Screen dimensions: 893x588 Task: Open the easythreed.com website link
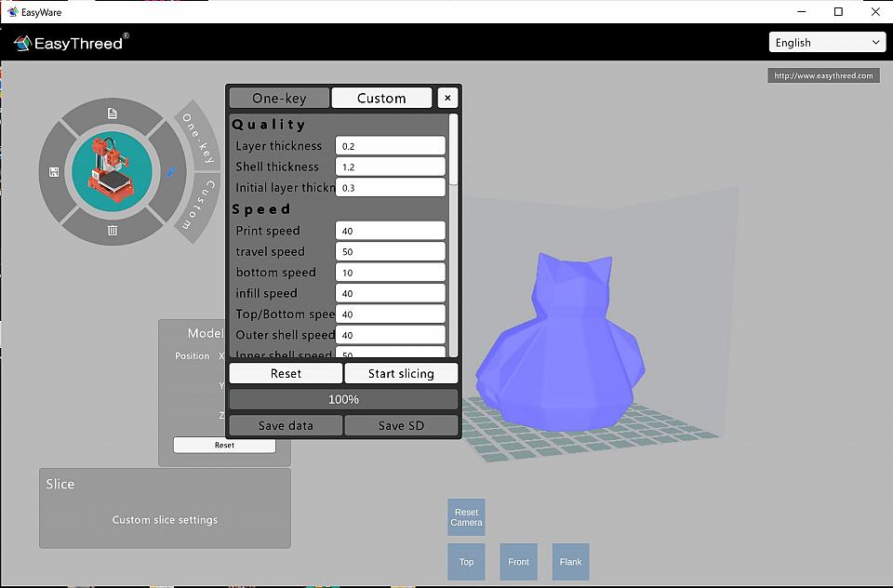[x=823, y=75]
